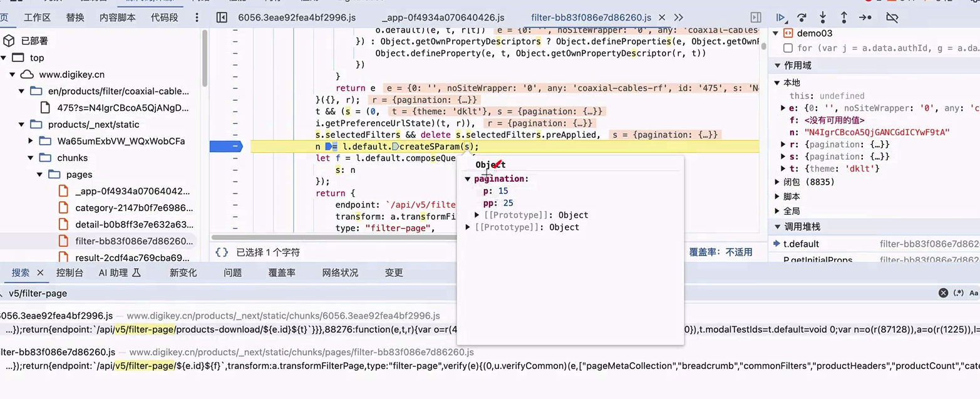Open the 覆盖率 drawer tab
Image resolution: width=980 pixels, height=399 pixels.
point(282,272)
